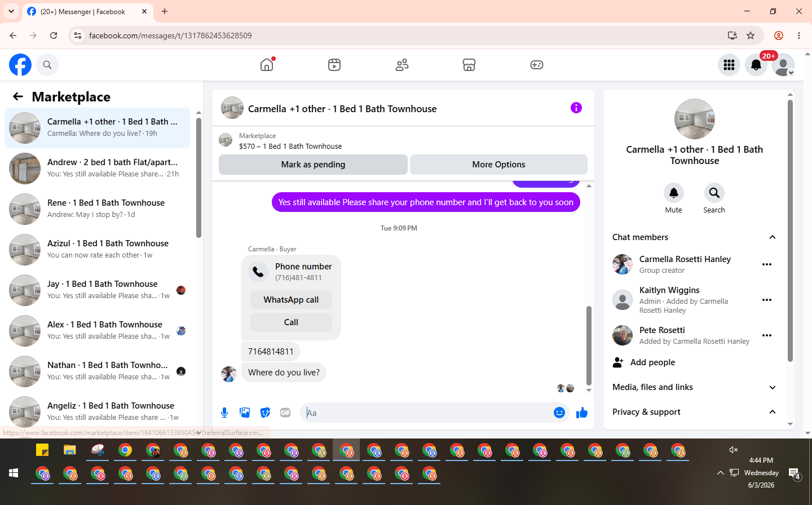Open the Azizul 1 Bed 1 Bath conversation
Viewport: 812px width, 505px height.
pyautogui.click(x=97, y=250)
